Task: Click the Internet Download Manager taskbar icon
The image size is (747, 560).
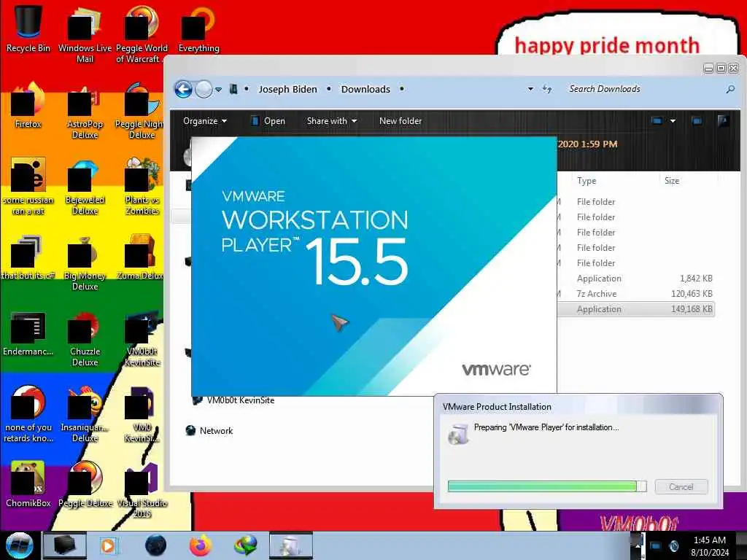Action: (246, 545)
